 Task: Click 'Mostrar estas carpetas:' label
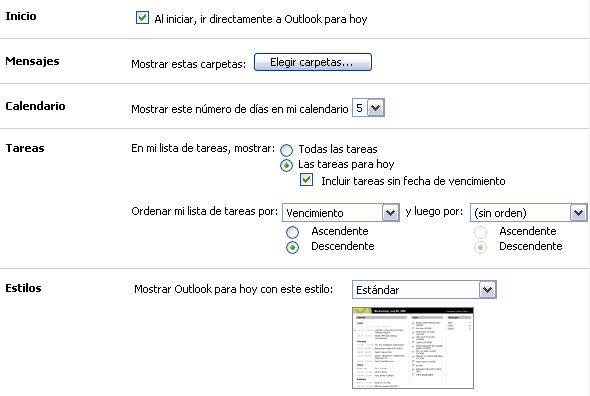pyautogui.click(x=189, y=64)
